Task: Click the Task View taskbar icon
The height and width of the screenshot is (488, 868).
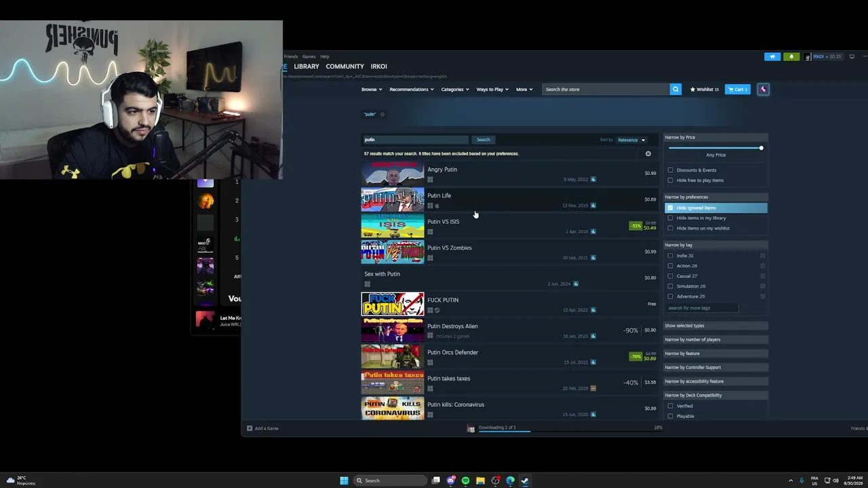Action: pos(436,481)
